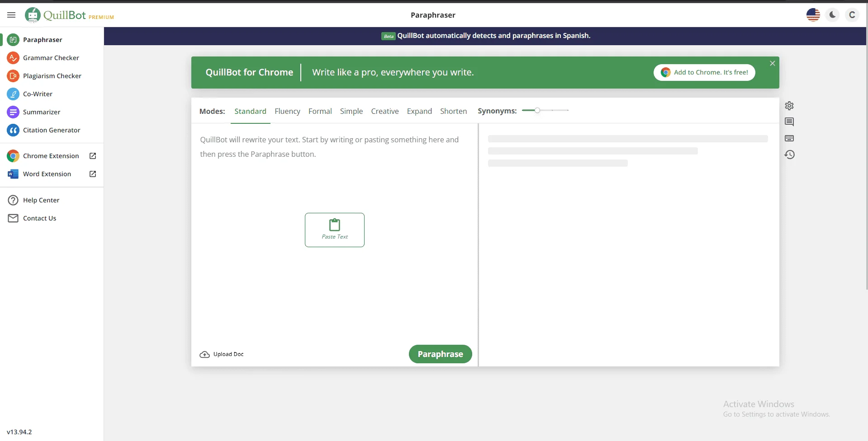Switch to Creative mode
The height and width of the screenshot is (441, 868).
coord(384,111)
